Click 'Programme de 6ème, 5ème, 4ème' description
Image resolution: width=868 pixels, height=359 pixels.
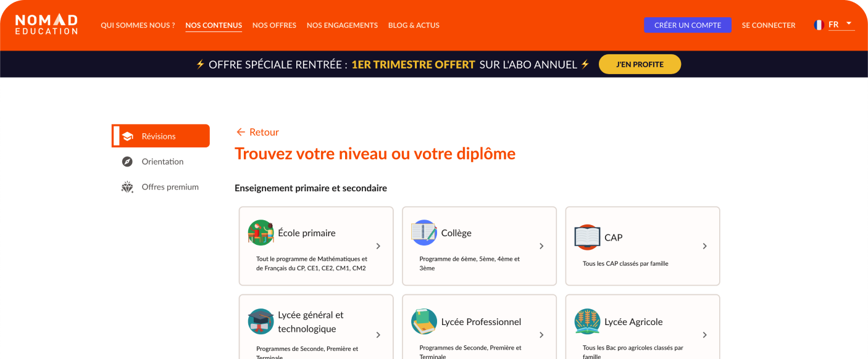click(x=469, y=263)
